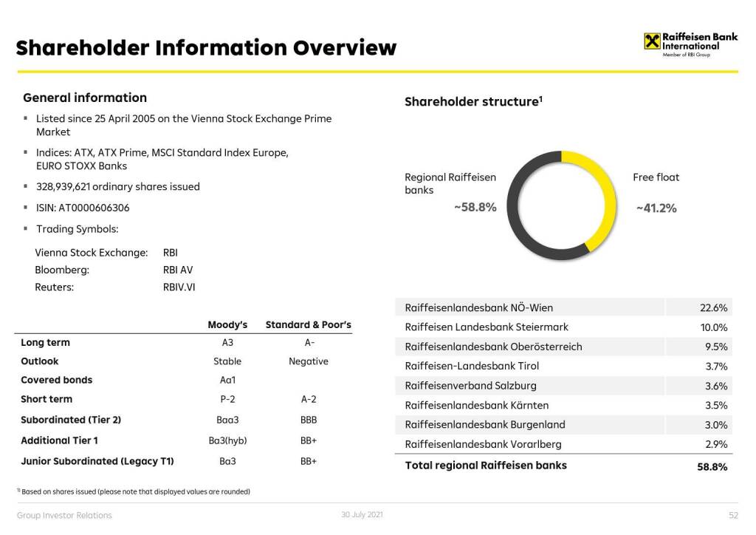Click the Moody's column header
This screenshot has width=756, height=535.
tap(227, 324)
